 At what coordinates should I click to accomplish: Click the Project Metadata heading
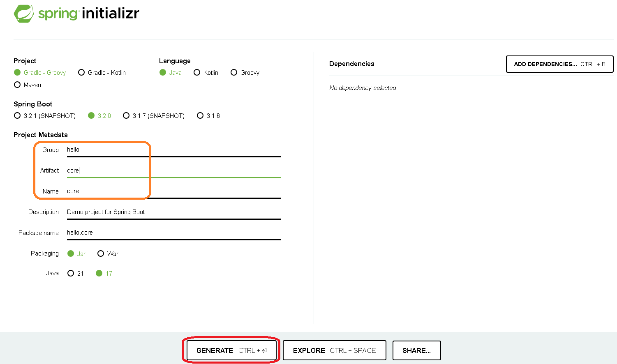(x=41, y=135)
